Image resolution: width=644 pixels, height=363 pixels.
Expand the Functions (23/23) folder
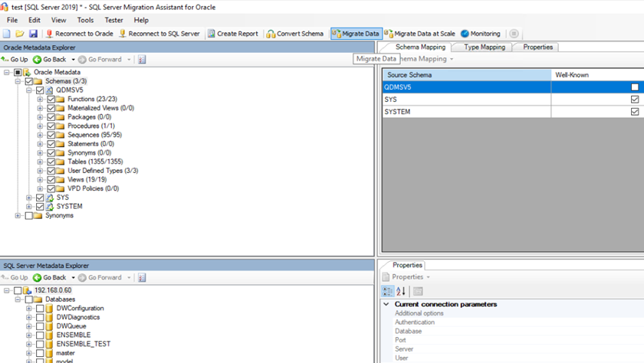(x=40, y=100)
